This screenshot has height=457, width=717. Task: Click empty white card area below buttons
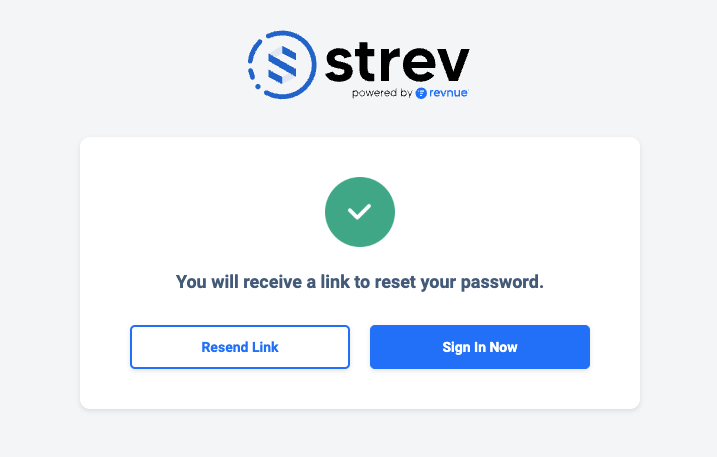tap(360, 389)
